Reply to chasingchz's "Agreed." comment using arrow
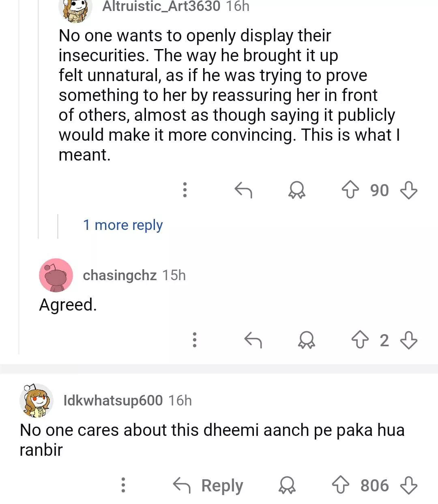 (253, 340)
